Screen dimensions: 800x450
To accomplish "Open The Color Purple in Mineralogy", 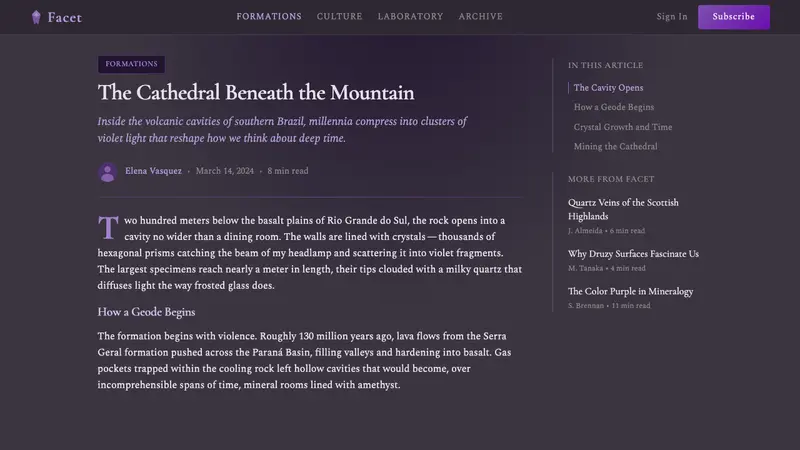I will tap(630, 291).
